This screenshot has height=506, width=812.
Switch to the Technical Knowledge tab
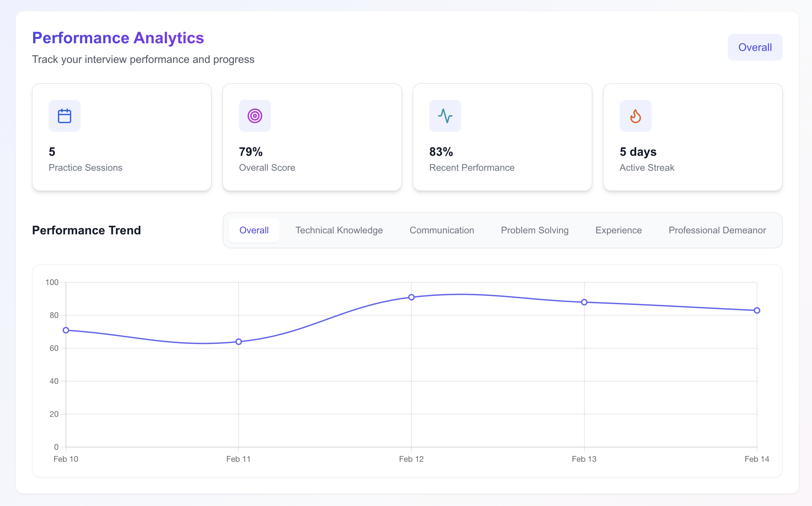tap(339, 230)
